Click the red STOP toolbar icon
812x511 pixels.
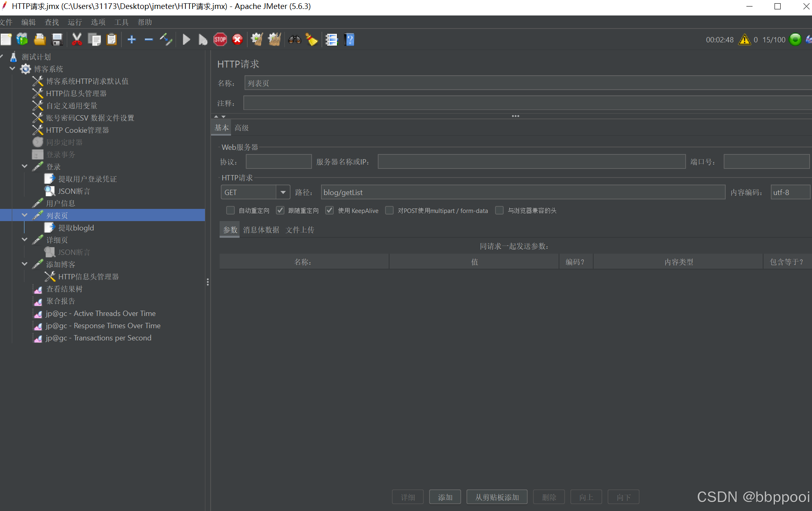click(x=220, y=39)
